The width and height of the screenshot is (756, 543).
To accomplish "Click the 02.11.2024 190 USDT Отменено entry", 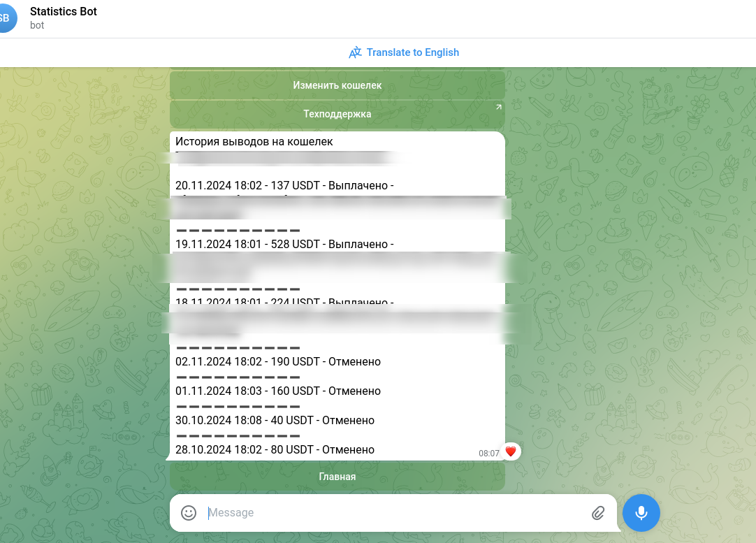I will coord(278,362).
